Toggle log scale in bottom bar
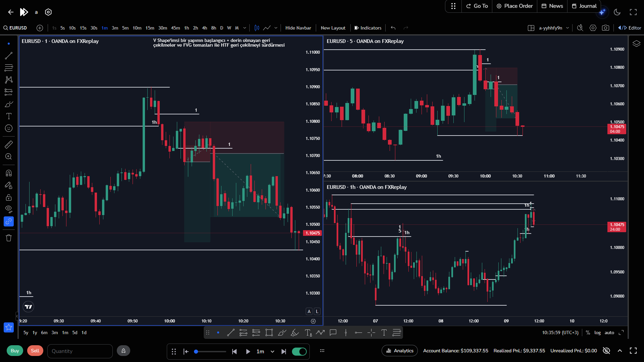 [x=597, y=332]
